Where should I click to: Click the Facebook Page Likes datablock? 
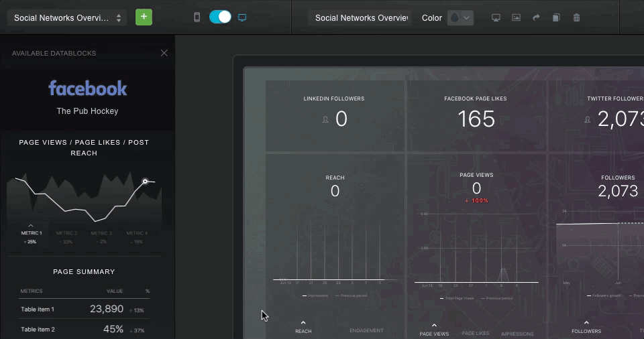(476, 115)
